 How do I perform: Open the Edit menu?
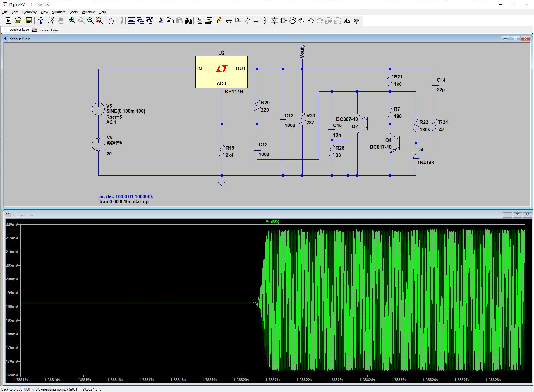pos(15,12)
